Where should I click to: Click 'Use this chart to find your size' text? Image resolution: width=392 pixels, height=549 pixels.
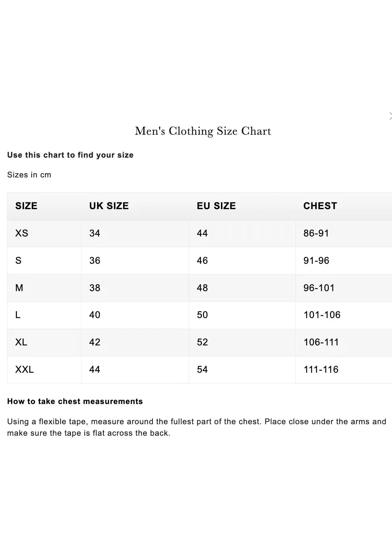(x=70, y=155)
